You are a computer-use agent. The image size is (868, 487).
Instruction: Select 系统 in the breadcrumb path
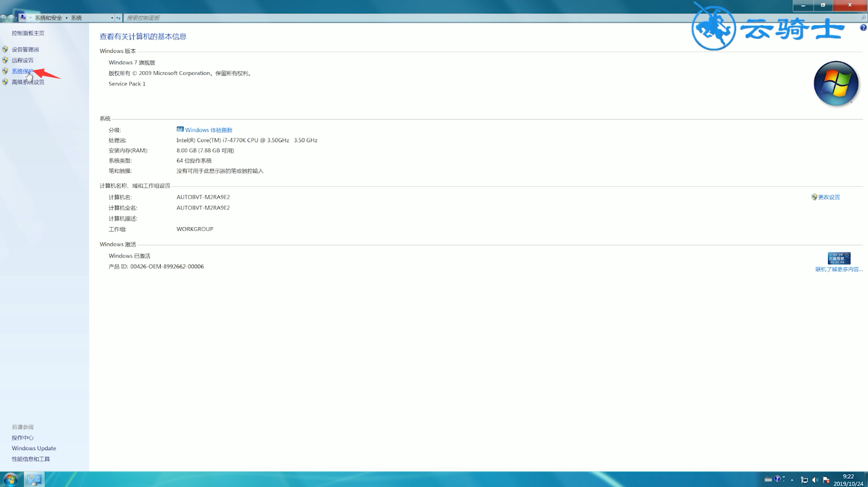(x=76, y=17)
